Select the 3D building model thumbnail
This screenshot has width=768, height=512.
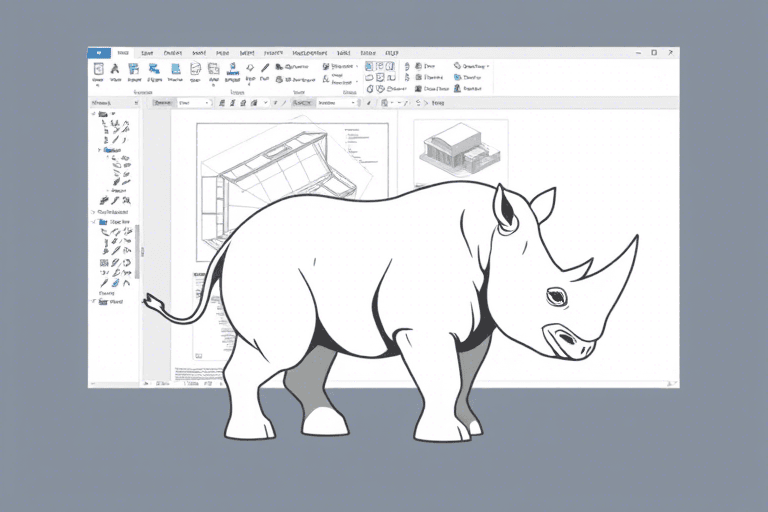click(x=459, y=151)
